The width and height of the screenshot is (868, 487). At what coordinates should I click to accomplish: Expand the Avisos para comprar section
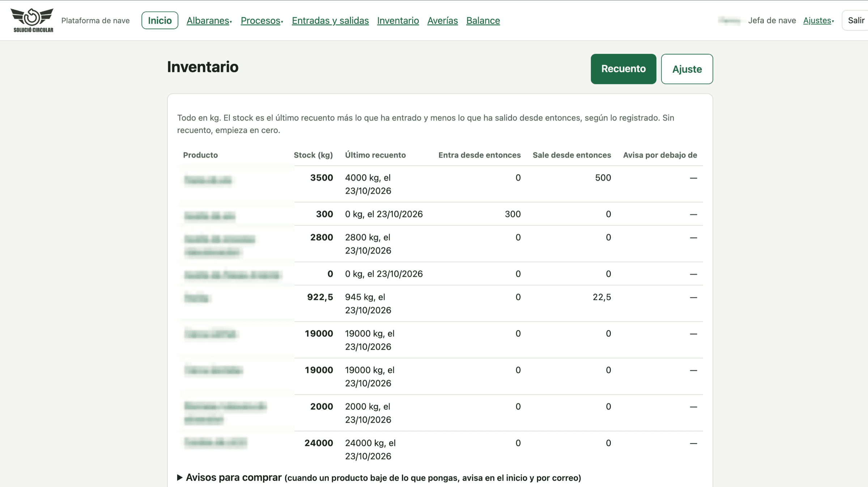click(x=379, y=478)
